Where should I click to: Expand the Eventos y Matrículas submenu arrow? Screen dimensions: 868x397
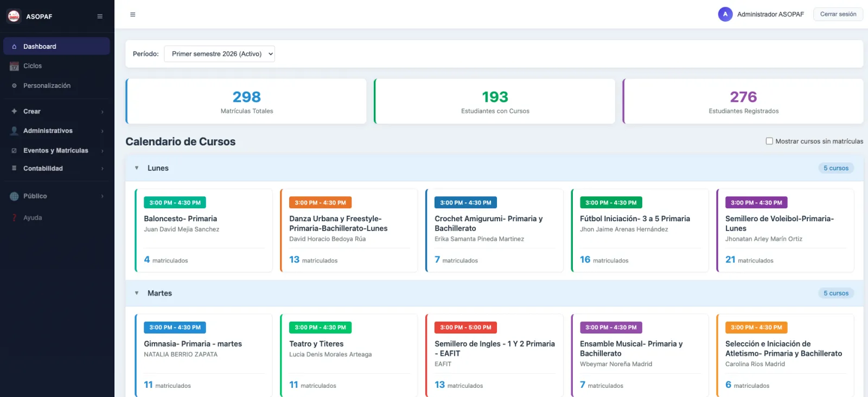click(102, 151)
